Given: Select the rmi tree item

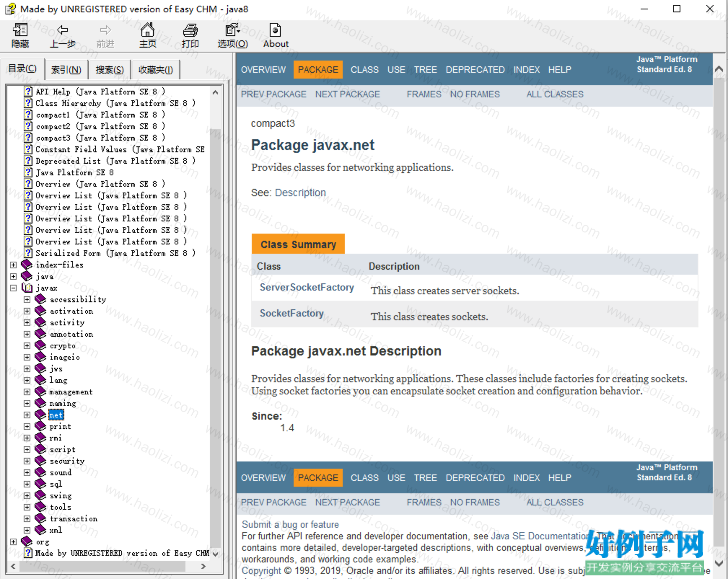Looking at the screenshot, I should click(56, 438).
